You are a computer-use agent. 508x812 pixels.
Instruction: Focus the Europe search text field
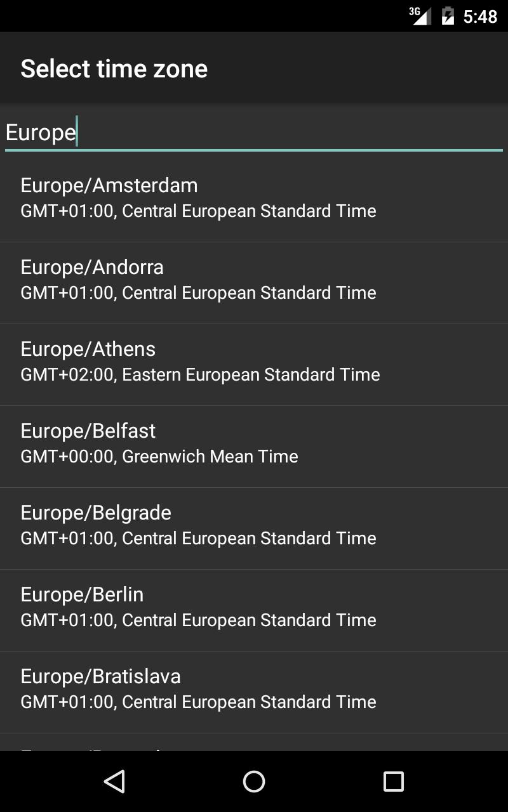254,133
